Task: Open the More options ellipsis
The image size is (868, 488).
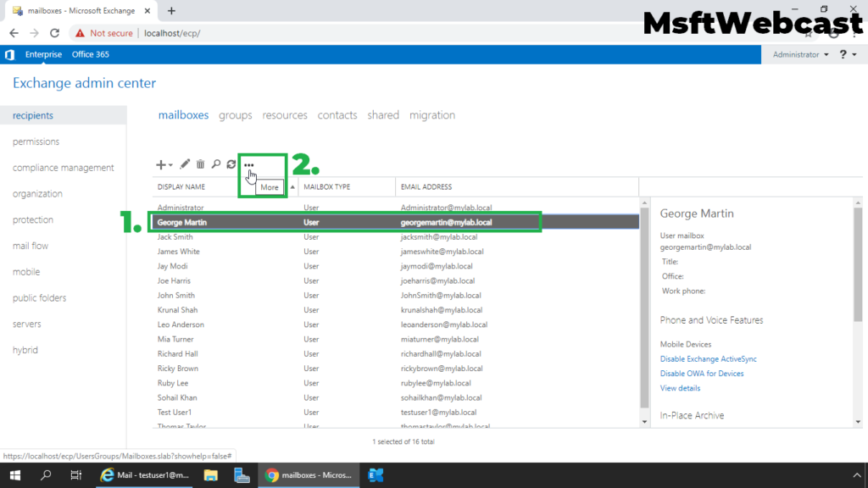Action: coord(249,165)
